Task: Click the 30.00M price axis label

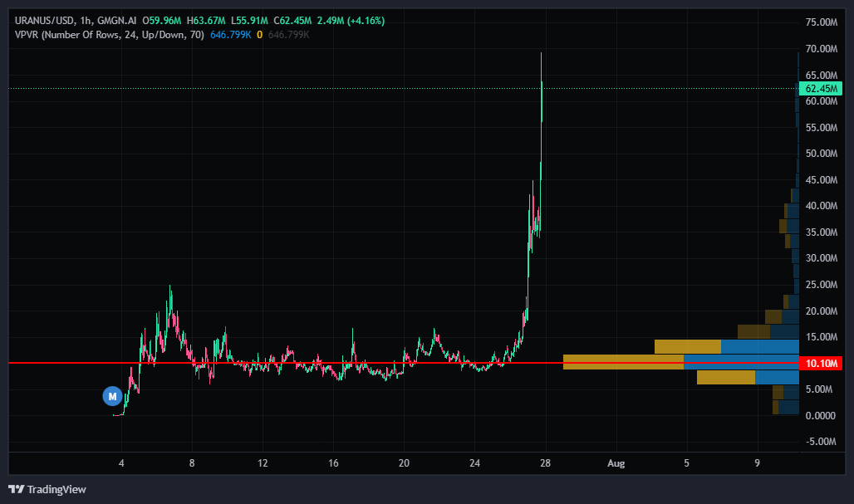Action: pyautogui.click(x=822, y=258)
